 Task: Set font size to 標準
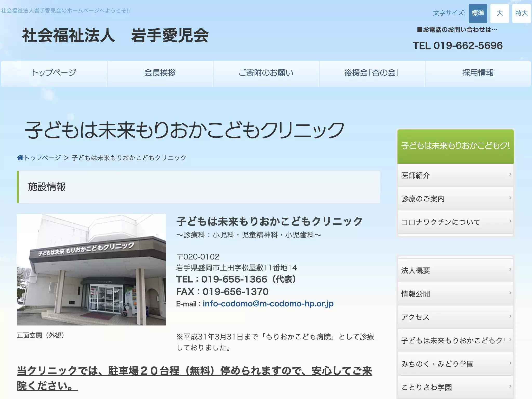[478, 13]
